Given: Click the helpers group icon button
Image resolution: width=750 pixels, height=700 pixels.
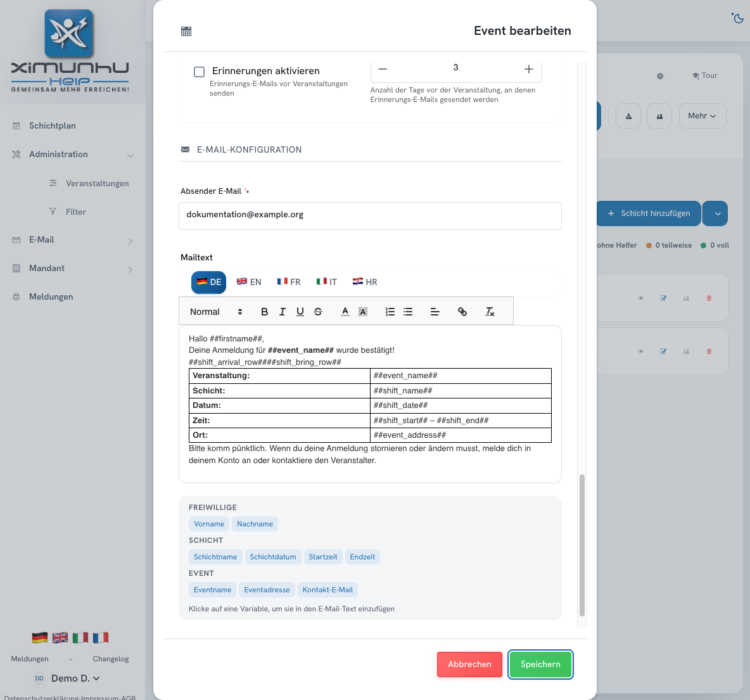Looking at the screenshot, I should [x=659, y=117].
